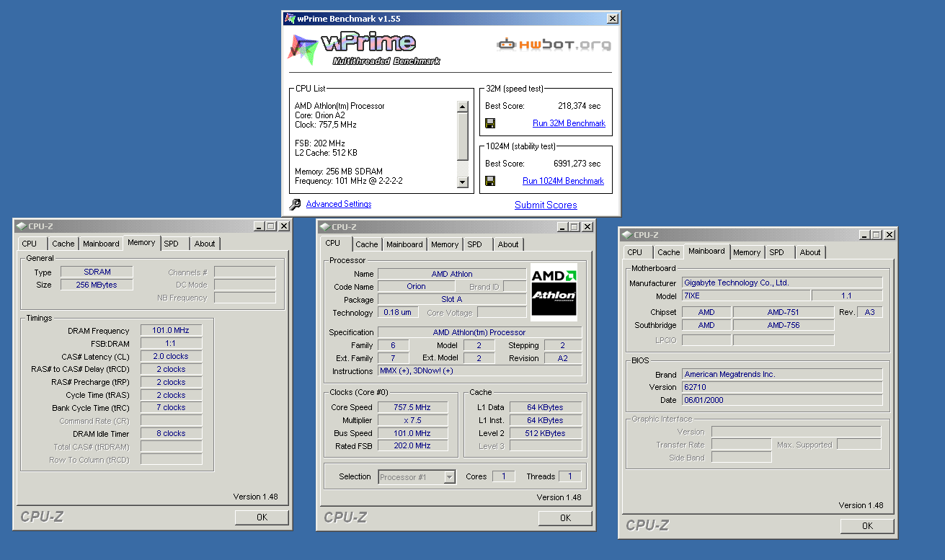Open Memory tab in CPU window
The height and width of the screenshot is (560, 945).
(445, 244)
